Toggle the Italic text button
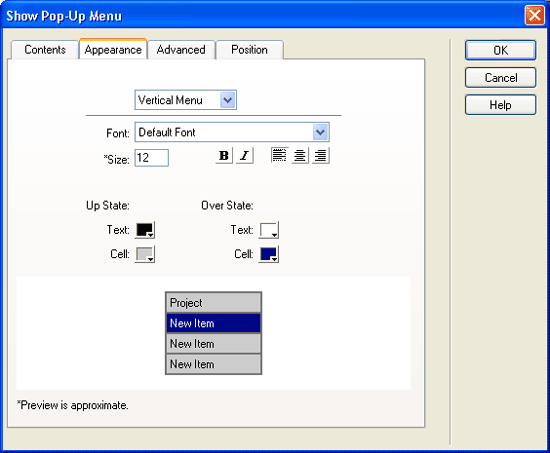The image size is (550, 453). pos(244,155)
